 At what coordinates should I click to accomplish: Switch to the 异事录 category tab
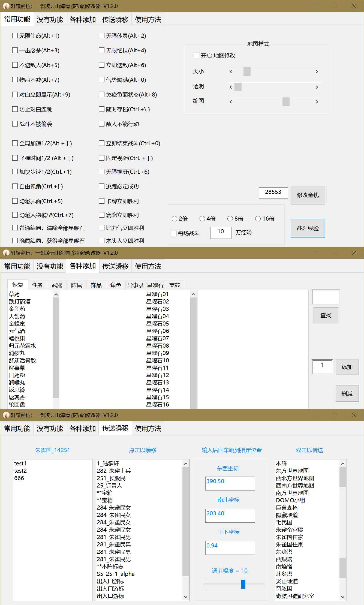click(x=135, y=285)
